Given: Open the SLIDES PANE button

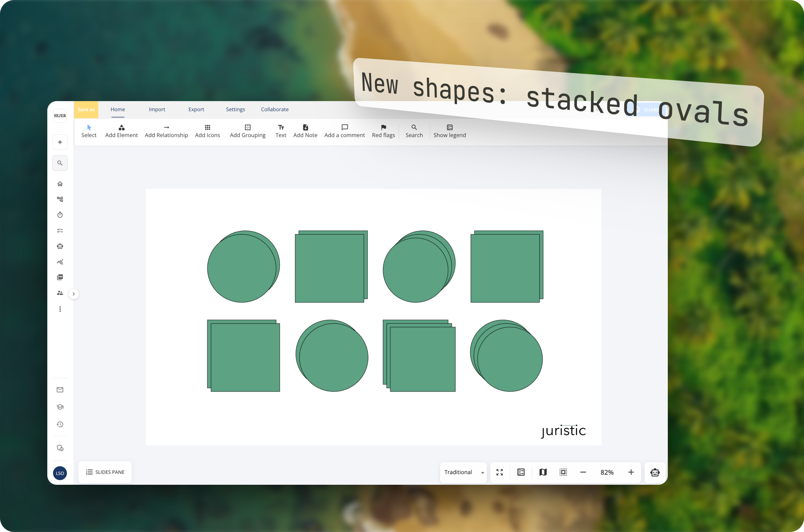Looking at the screenshot, I should pyautogui.click(x=105, y=472).
